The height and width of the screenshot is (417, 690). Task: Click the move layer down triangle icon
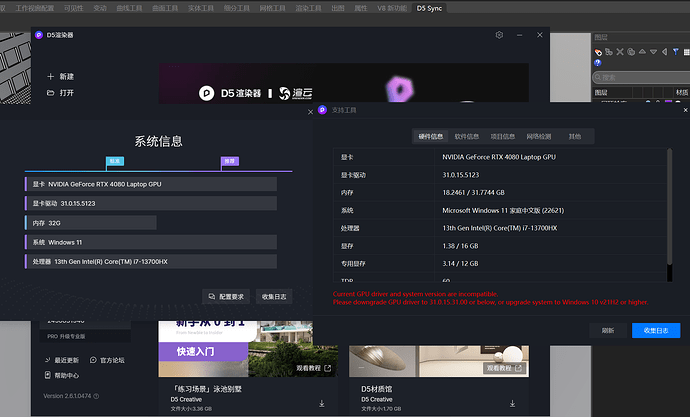click(x=653, y=52)
